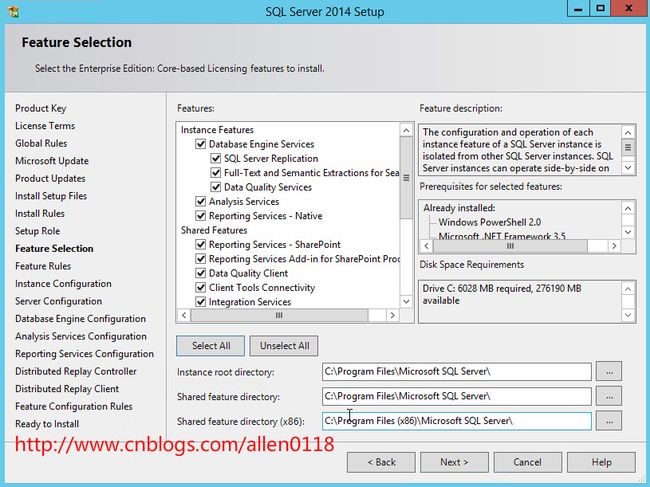The height and width of the screenshot is (487, 650).
Task: Click the Shared feature directory (x86) field
Action: (x=457, y=421)
